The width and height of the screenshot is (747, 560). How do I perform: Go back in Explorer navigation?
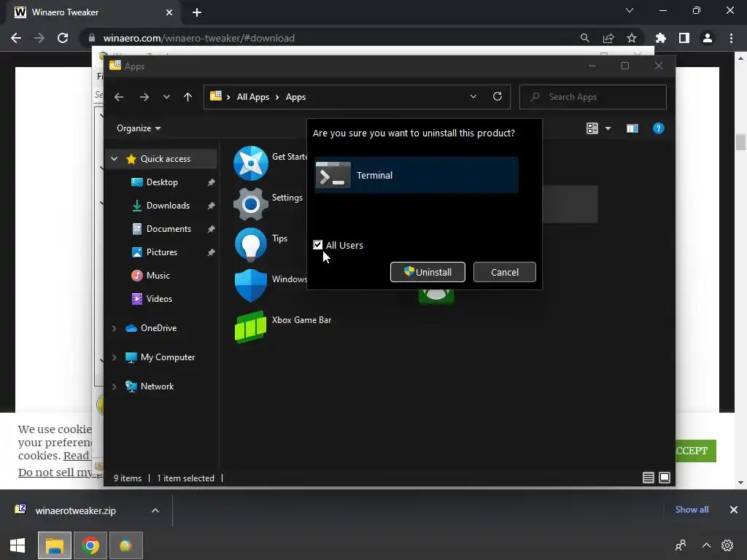[119, 97]
